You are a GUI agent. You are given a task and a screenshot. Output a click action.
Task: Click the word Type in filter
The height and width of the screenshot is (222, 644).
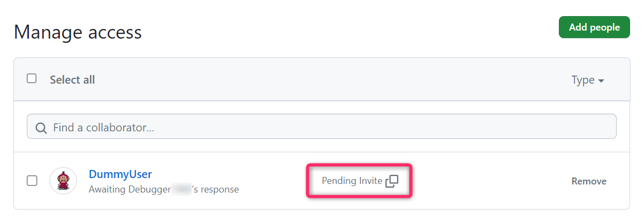pos(583,80)
